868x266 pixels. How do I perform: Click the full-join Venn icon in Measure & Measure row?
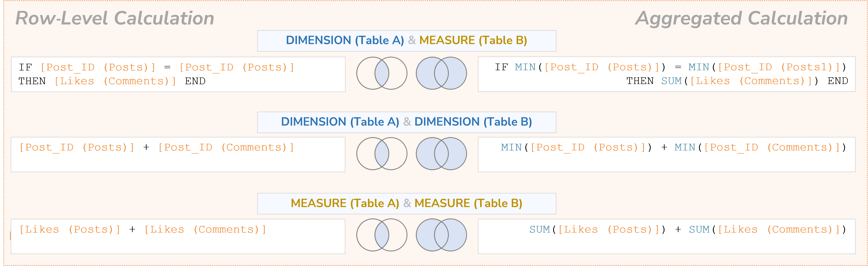tap(441, 235)
